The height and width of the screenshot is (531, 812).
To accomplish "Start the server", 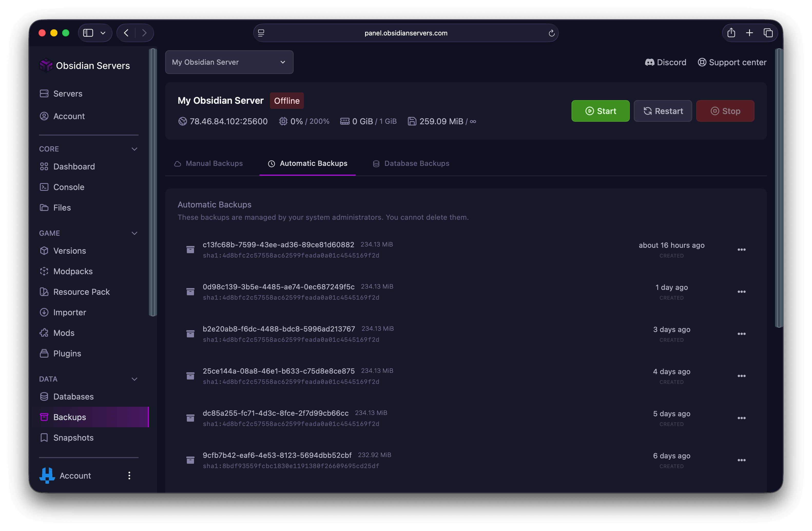I will click(x=600, y=111).
